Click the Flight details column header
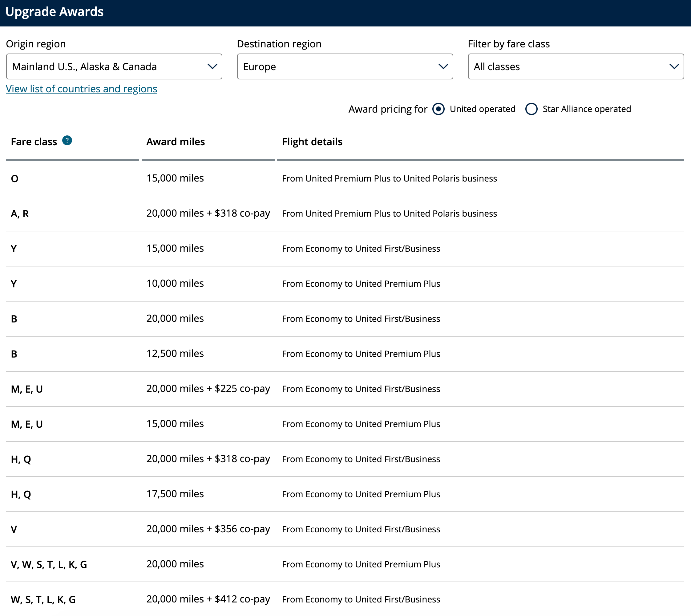The height and width of the screenshot is (616, 691). pos(312,142)
